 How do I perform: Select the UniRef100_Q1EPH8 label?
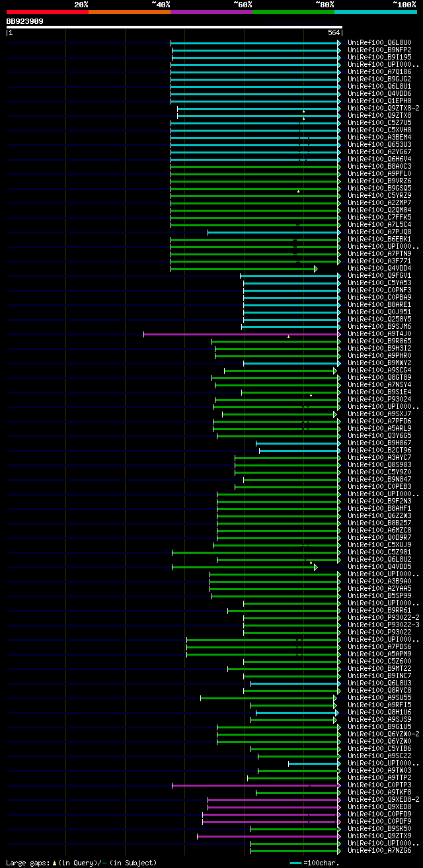(x=379, y=101)
